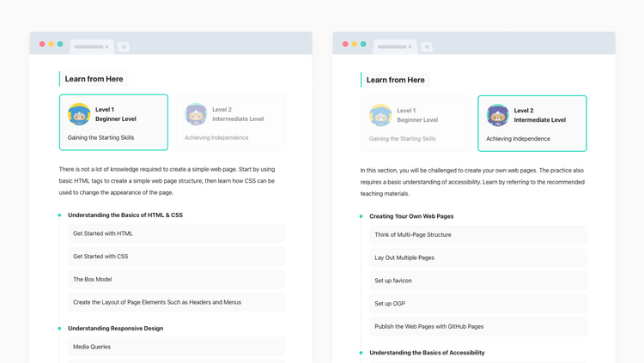Open Think of Multi-Page Structure lesson
The height and width of the screenshot is (363, 644).
(478, 234)
